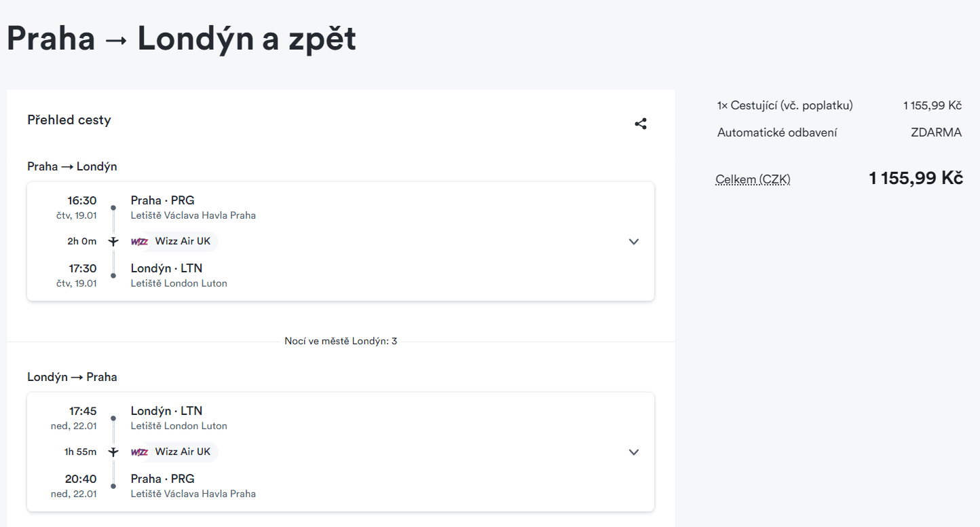Open the Celkem (CZK) currency link
Viewport: 980px width, 527px height.
tap(753, 179)
